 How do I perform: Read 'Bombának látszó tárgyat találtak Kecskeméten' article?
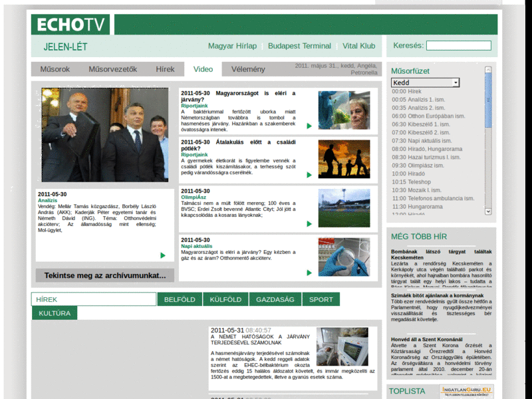pyautogui.click(x=441, y=255)
